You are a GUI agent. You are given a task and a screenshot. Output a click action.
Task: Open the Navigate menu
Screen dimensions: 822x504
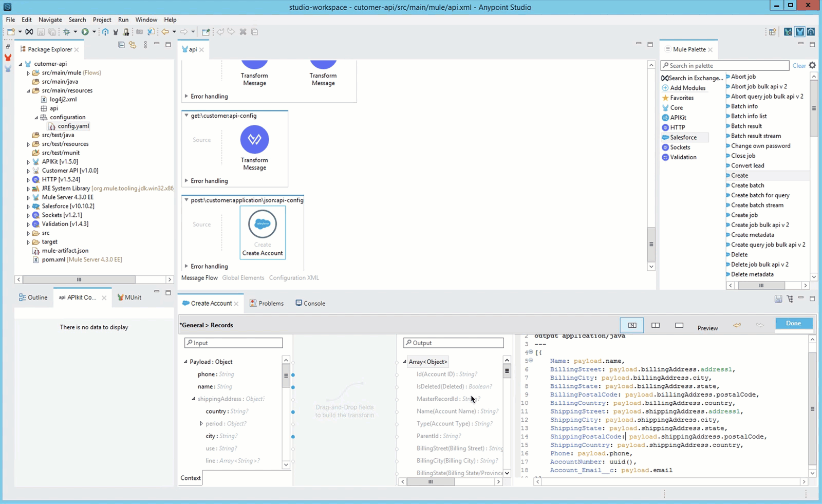(50, 20)
